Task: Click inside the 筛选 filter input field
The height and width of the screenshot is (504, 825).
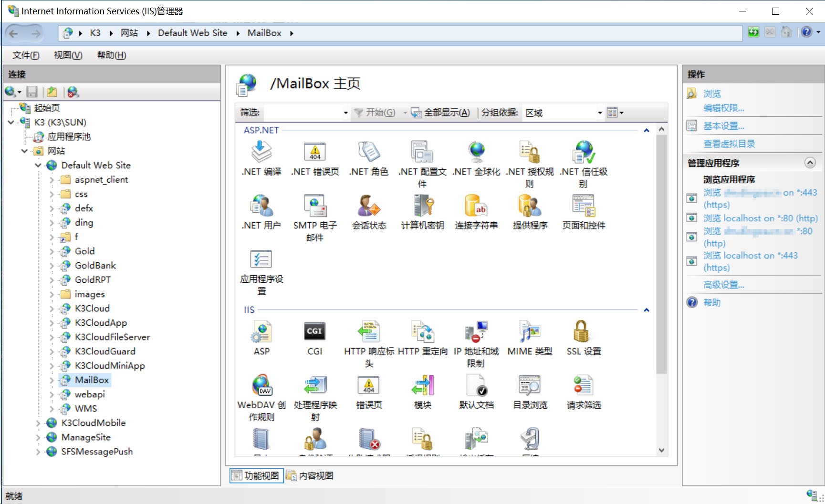Action: click(303, 113)
